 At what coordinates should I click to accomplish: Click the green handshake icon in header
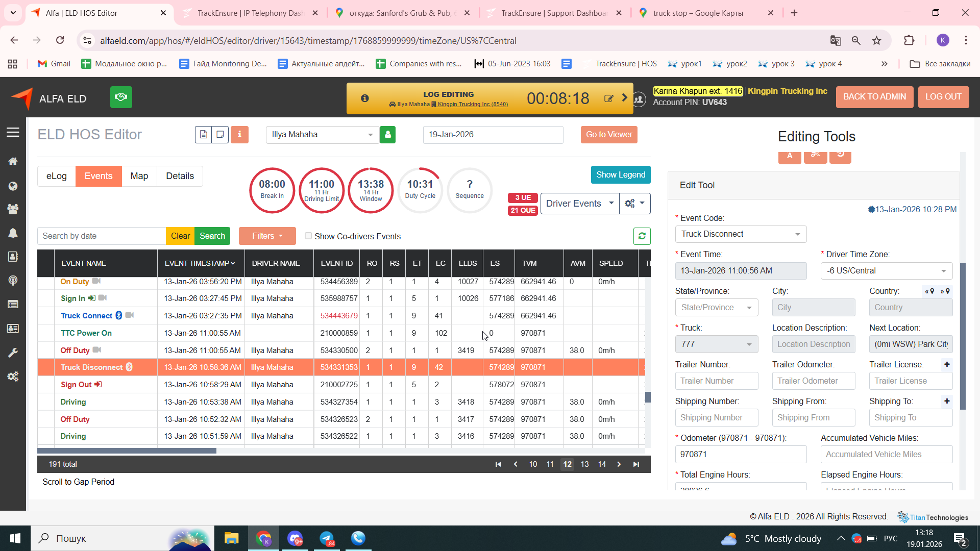[121, 97]
